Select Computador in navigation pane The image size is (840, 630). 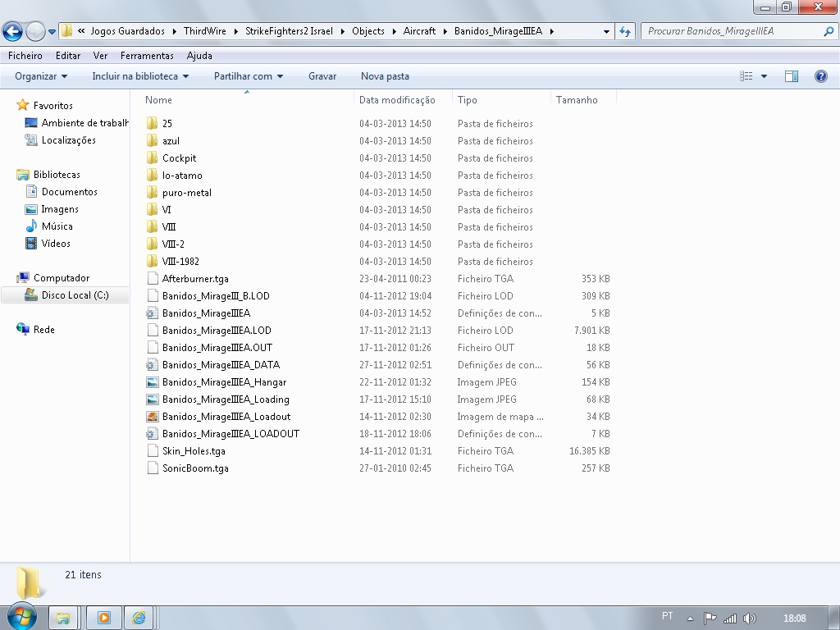point(61,277)
